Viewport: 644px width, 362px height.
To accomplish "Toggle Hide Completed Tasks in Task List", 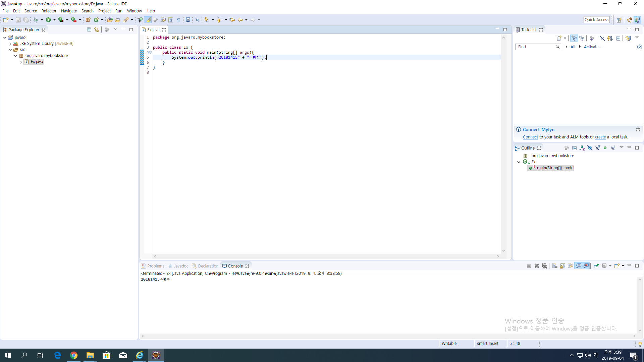I will click(x=602, y=38).
